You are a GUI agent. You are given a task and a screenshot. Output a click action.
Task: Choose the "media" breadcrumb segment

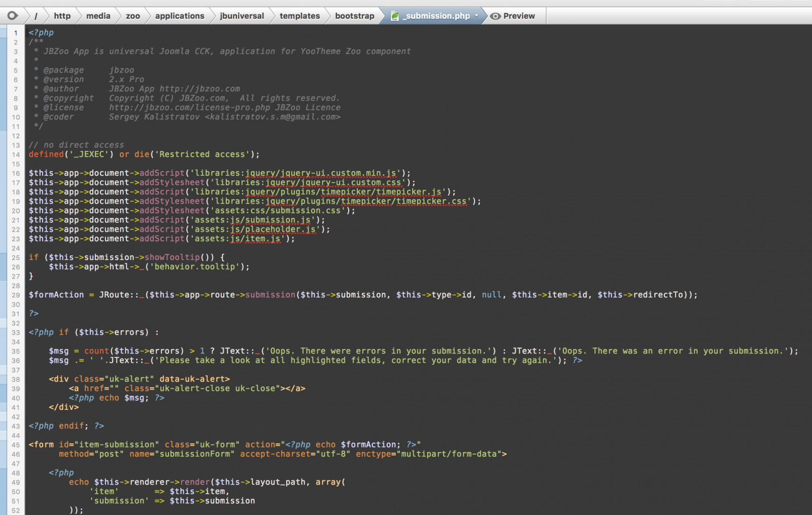tap(98, 16)
